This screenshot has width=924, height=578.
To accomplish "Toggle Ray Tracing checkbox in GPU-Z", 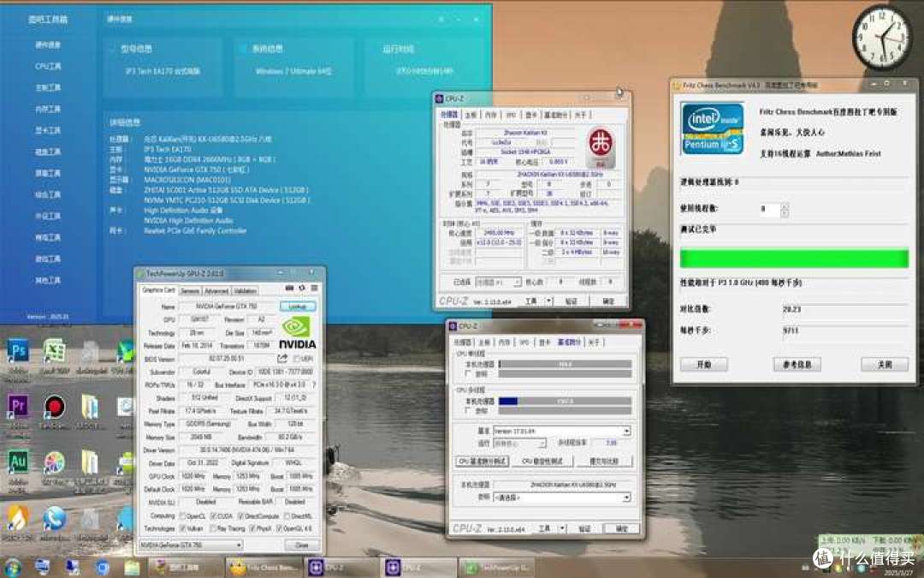I will pos(213,528).
